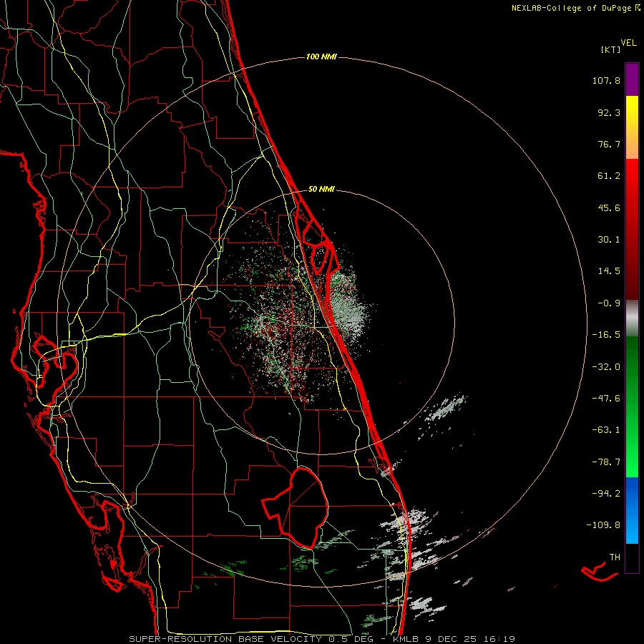
Task: Click the blue segment of velocity color bar
Action: click(x=632, y=510)
